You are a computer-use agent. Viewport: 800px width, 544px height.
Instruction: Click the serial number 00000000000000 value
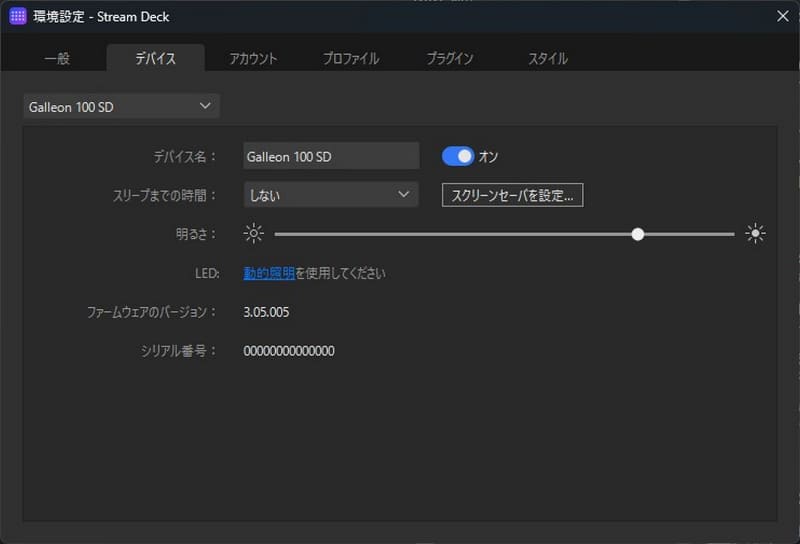(x=289, y=351)
